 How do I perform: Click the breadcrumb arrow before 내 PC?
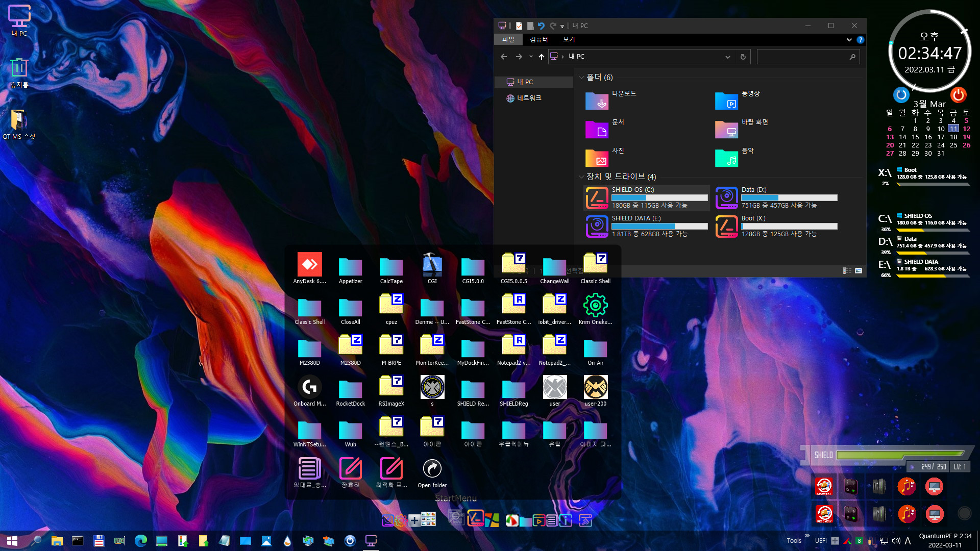[562, 57]
